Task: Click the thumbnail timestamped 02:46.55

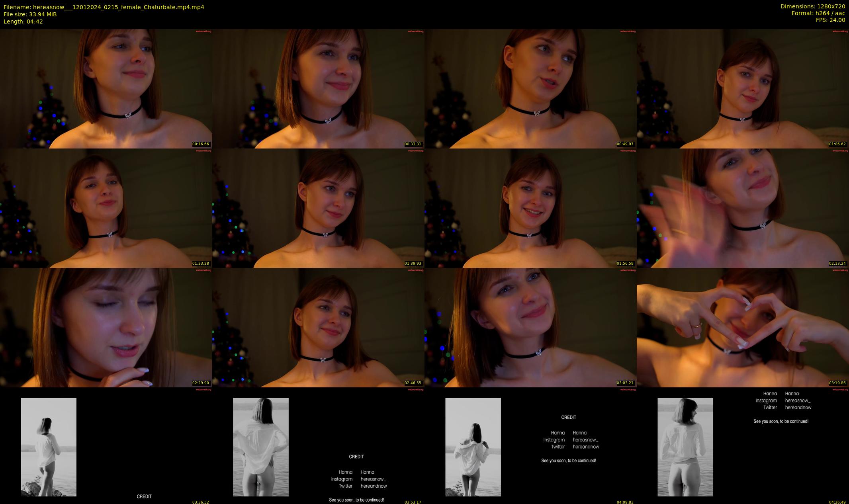Action: coord(318,327)
